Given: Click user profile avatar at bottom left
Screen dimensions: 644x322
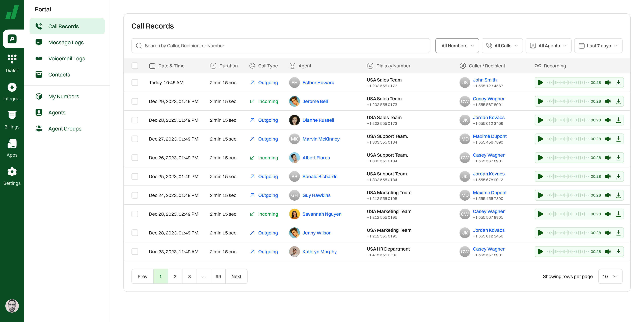Looking at the screenshot, I should point(12,306).
